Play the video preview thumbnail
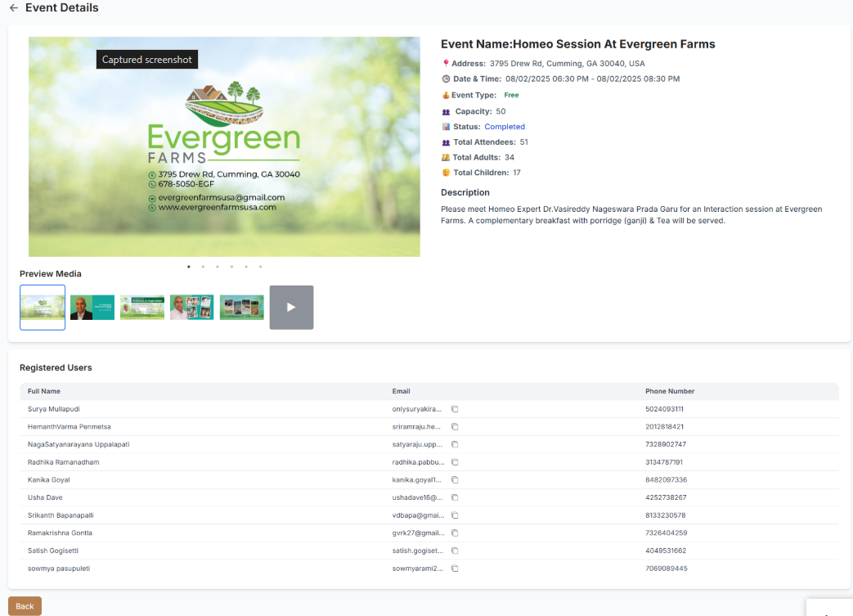This screenshot has height=616, width=853. [x=292, y=308]
